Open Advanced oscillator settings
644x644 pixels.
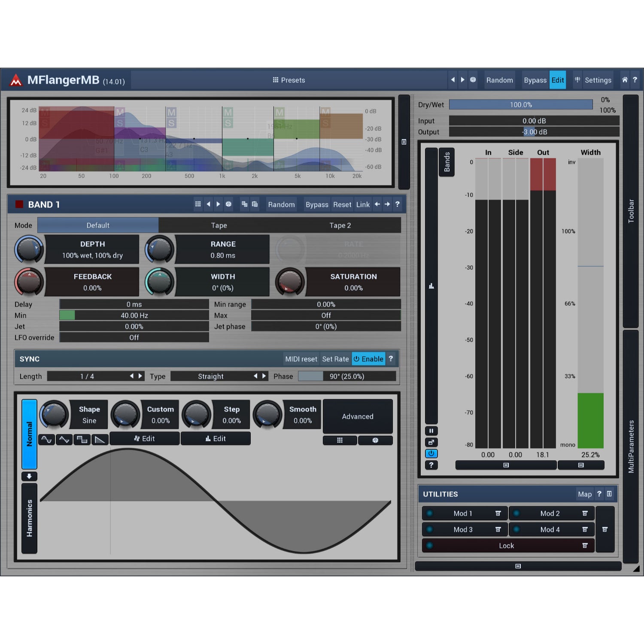point(358,416)
